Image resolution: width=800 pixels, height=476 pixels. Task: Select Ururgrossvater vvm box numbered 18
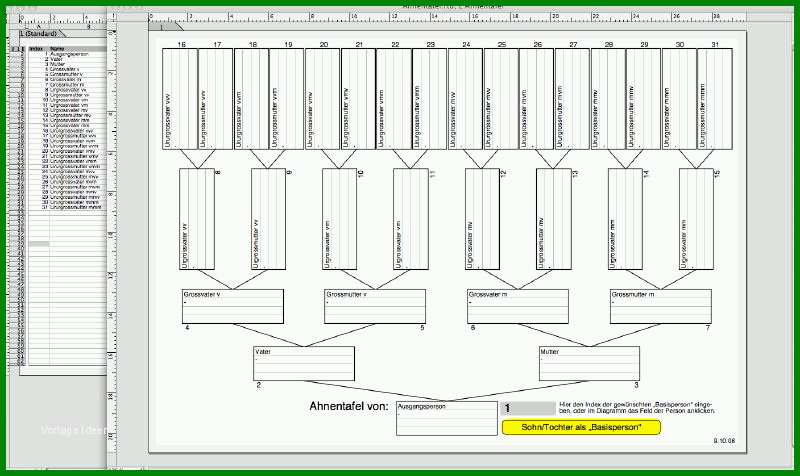251,99
